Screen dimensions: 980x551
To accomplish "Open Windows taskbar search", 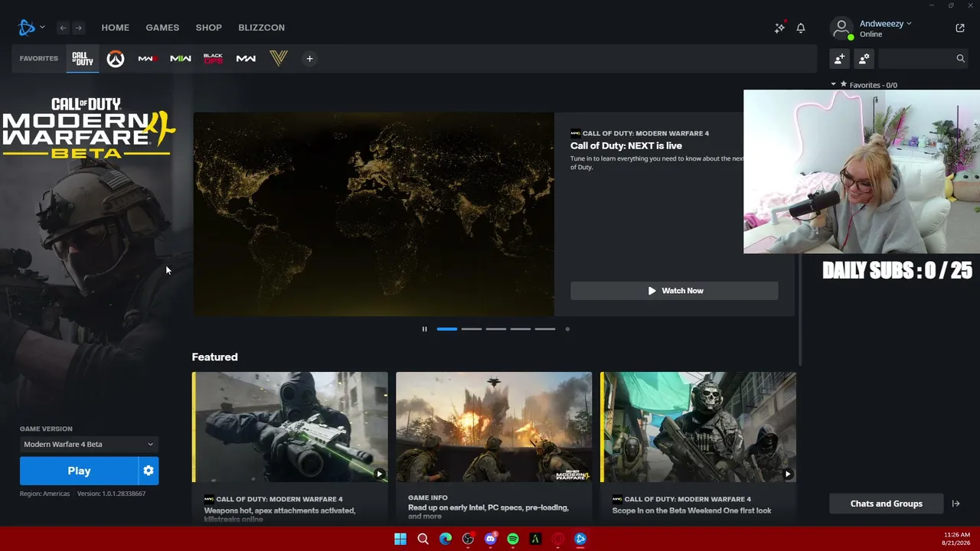I will click(423, 539).
